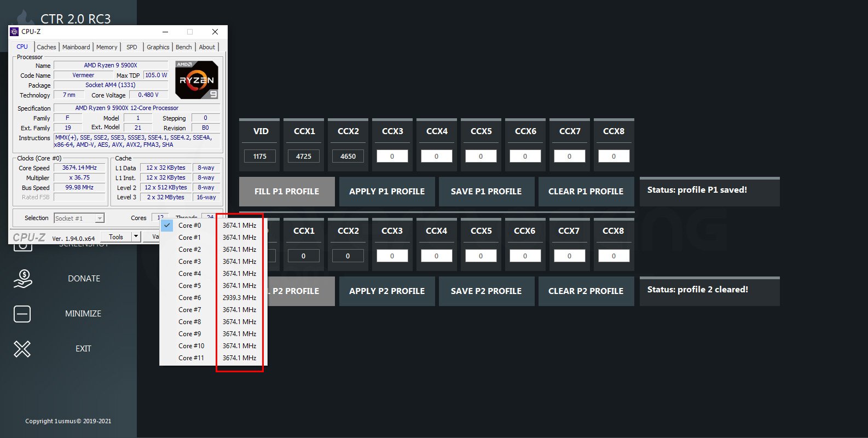
Task: Focus the CCX8 field in the P1 profile row
Action: pyautogui.click(x=614, y=156)
